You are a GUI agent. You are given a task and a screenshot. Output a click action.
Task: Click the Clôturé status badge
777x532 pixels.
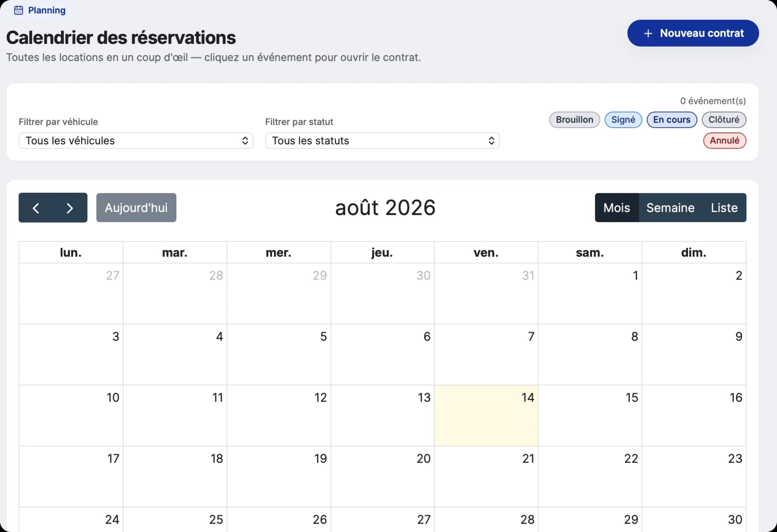(724, 120)
